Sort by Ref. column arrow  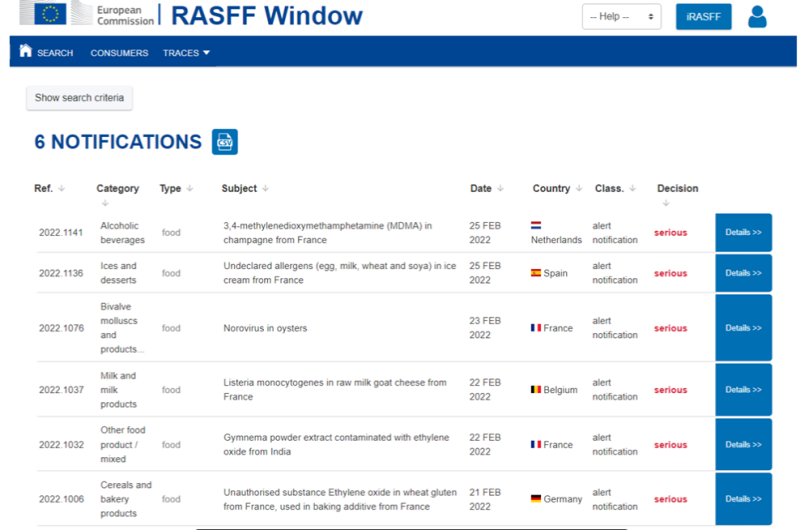click(x=62, y=188)
